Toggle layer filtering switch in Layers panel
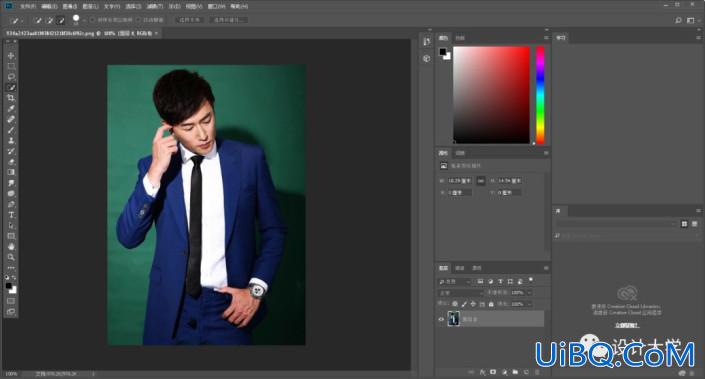705x379 pixels. point(531,280)
